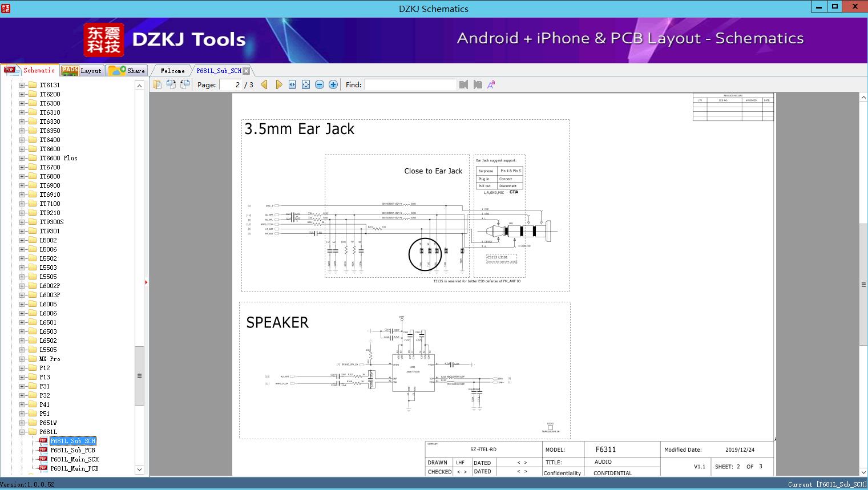Find previous match icon
Viewport: 868px width, 490px height.
pyautogui.click(x=463, y=84)
